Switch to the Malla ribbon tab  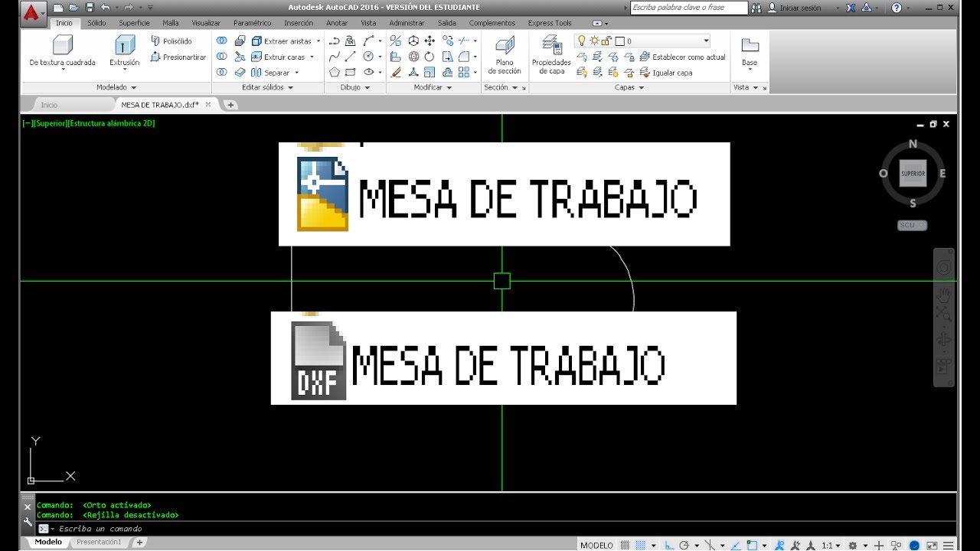pyautogui.click(x=170, y=23)
